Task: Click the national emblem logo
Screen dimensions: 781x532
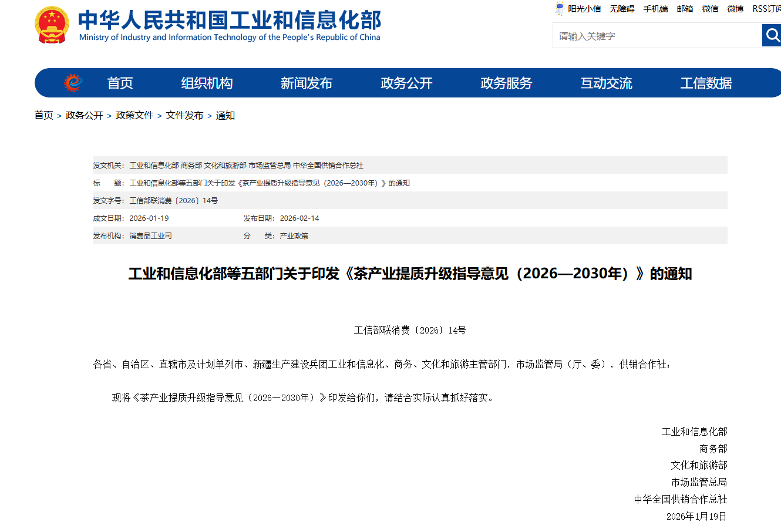Action: coord(52,25)
